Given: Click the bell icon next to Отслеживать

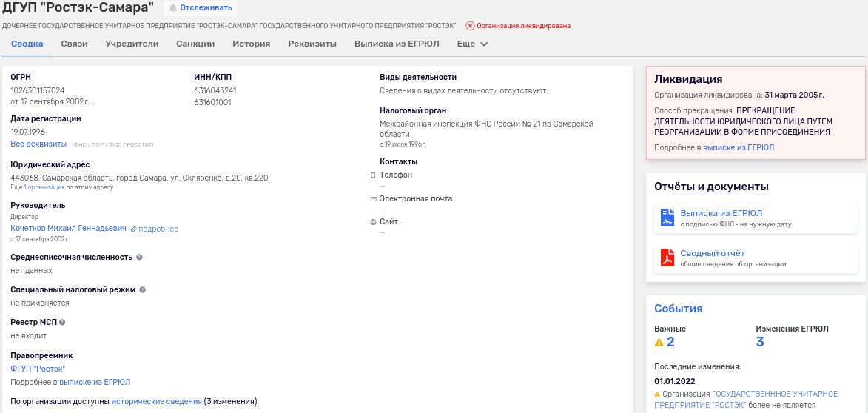Looking at the screenshot, I should [173, 8].
